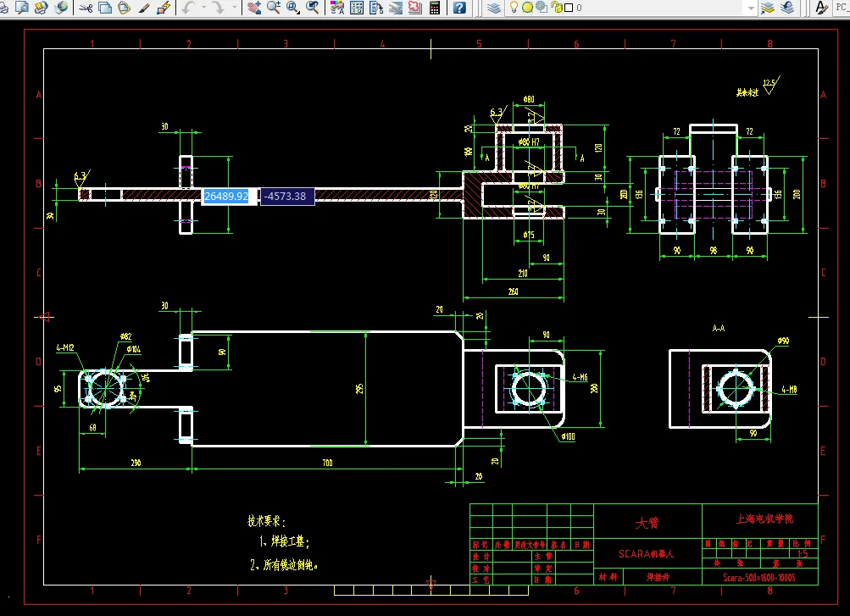Select the 其余未注 roughness note

click(x=747, y=92)
